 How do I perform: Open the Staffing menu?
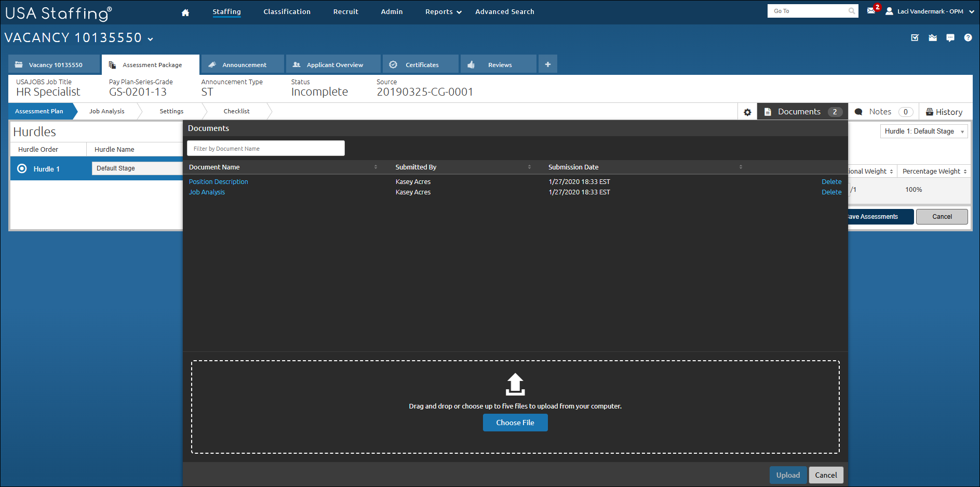click(227, 11)
